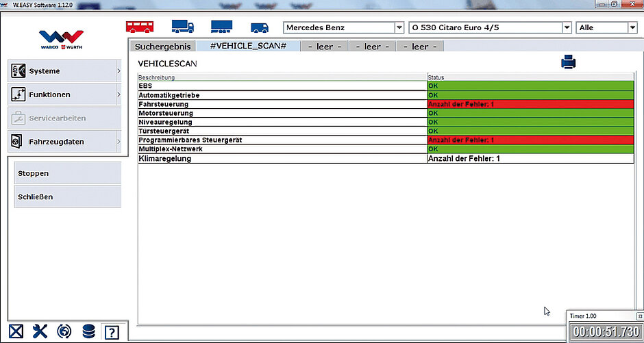Expand the Funktionen menu

(65, 94)
